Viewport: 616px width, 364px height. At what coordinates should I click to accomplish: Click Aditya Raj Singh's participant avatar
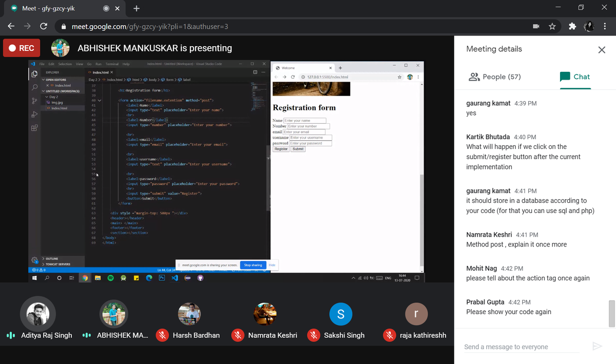[37, 314]
